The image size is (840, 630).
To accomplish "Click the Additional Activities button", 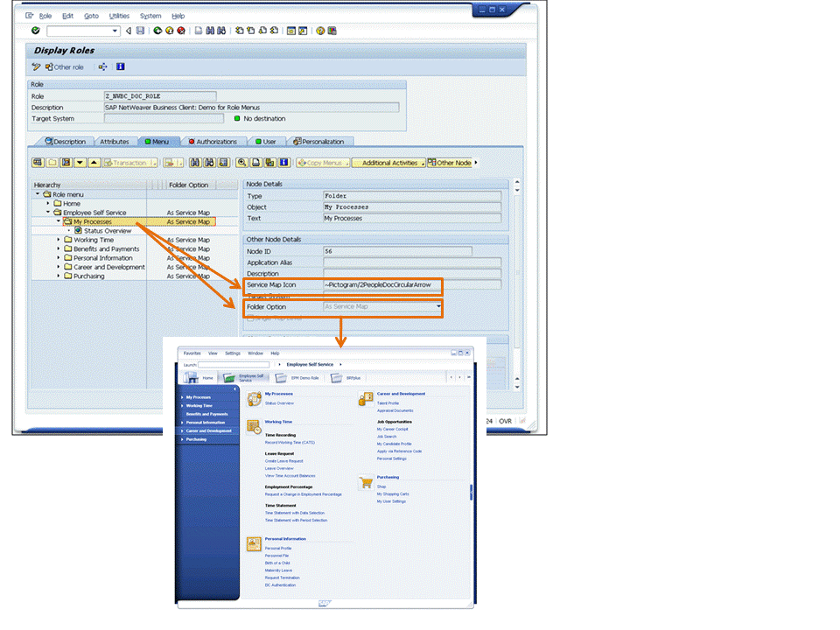I will tap(388, 163).
